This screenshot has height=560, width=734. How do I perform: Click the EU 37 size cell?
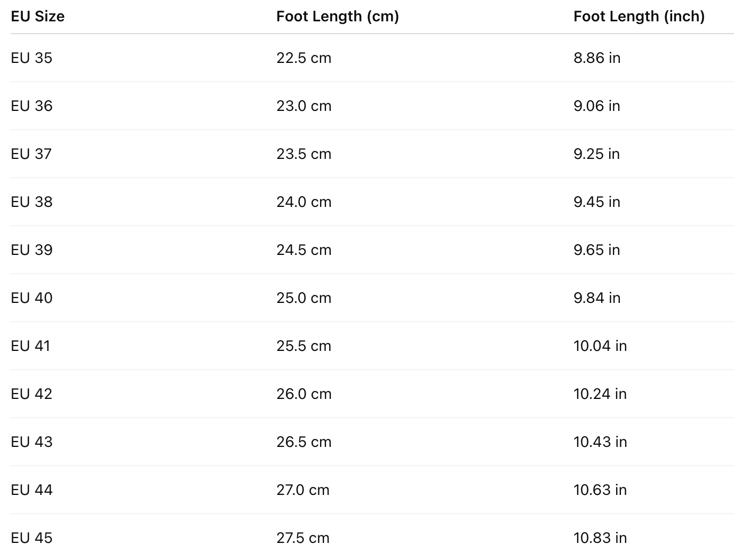(x=31, y=154)
